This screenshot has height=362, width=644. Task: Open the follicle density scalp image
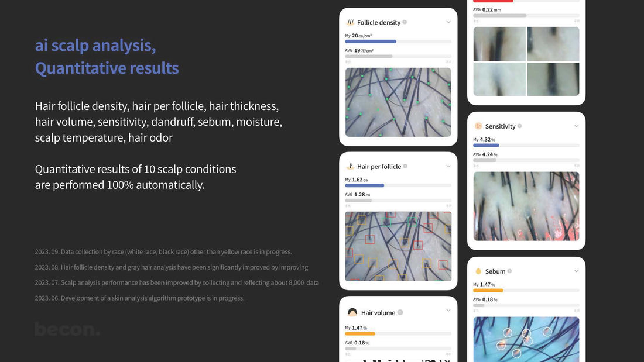pyautogui.click(x=398, y=102)
